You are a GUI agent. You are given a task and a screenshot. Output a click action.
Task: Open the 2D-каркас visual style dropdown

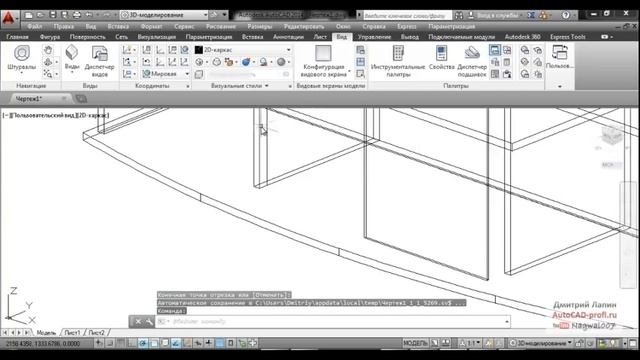tap(243, 50)
